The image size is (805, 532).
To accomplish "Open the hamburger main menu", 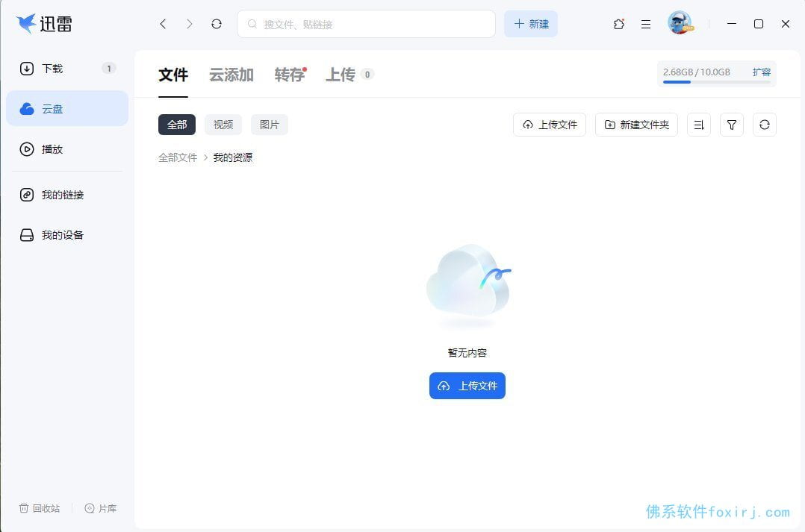I will 646,24.
